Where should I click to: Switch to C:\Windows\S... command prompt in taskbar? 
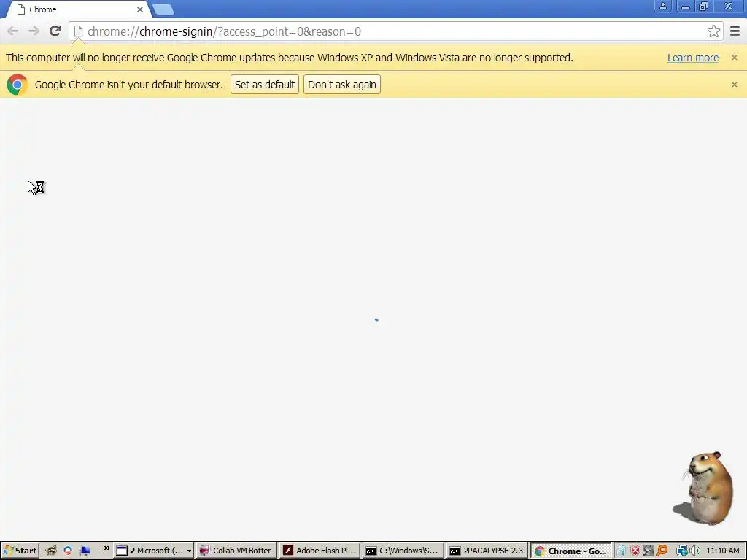point(403,551)
